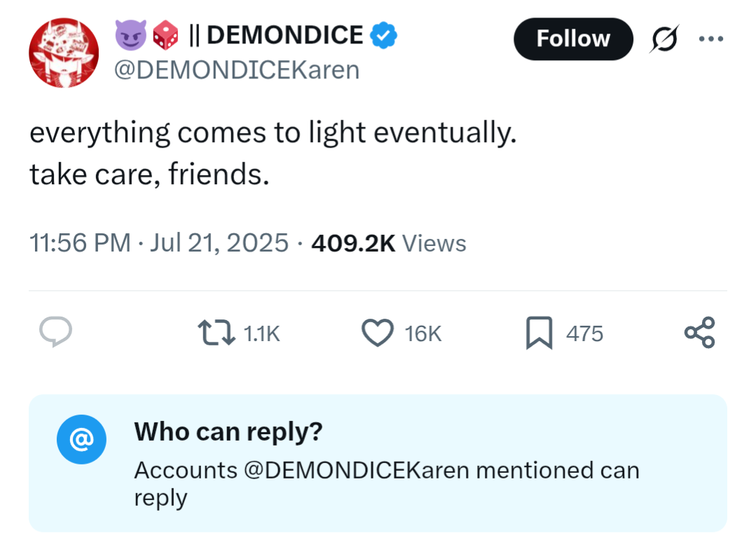Click the purple devil emoji in name
The width and height of the screenshot is (756, 552).
130,36
